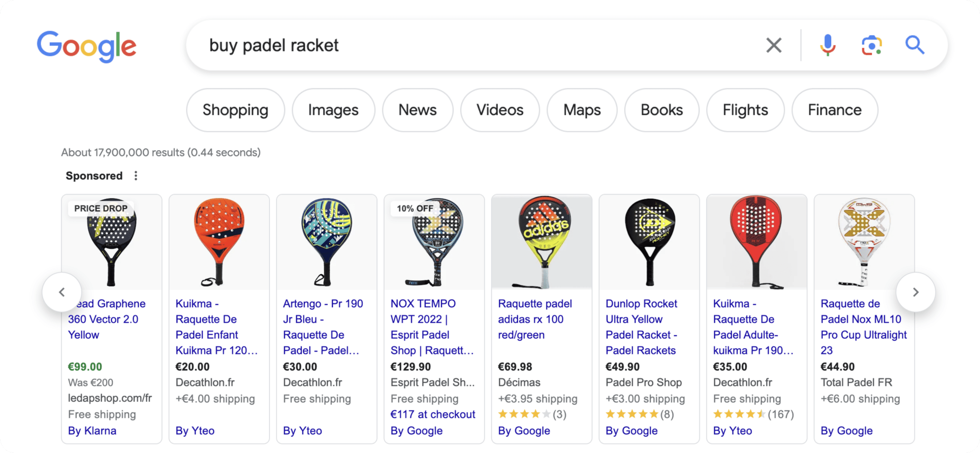This screenshot has width=980, height=453.
Task: Click the left carousel arrow
Action: [62, 292]
